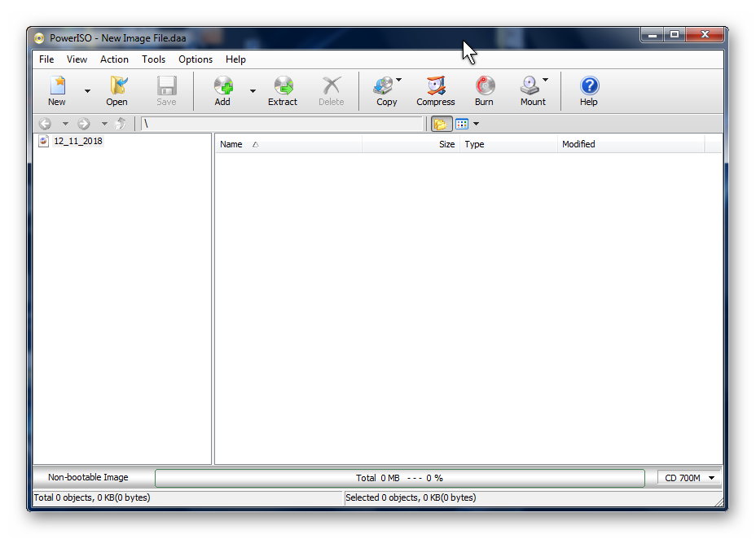756x539 pixels.
Task: Click the PowerISO title bar app icon
Action: (40, 38)
